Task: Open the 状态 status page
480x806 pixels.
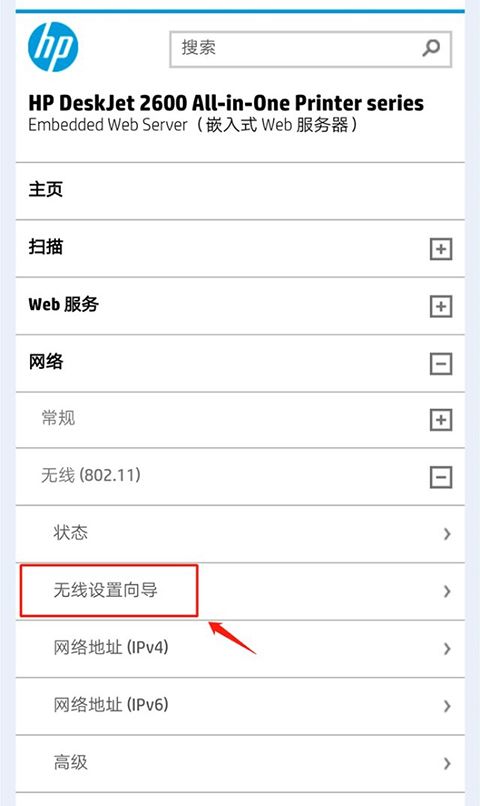Action: coord(240,534)
